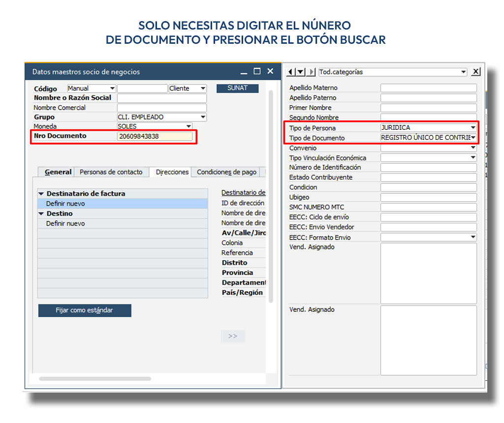
Task: Open the Moneda dropdown showing SOLES
Action: (x=188, y=126)
